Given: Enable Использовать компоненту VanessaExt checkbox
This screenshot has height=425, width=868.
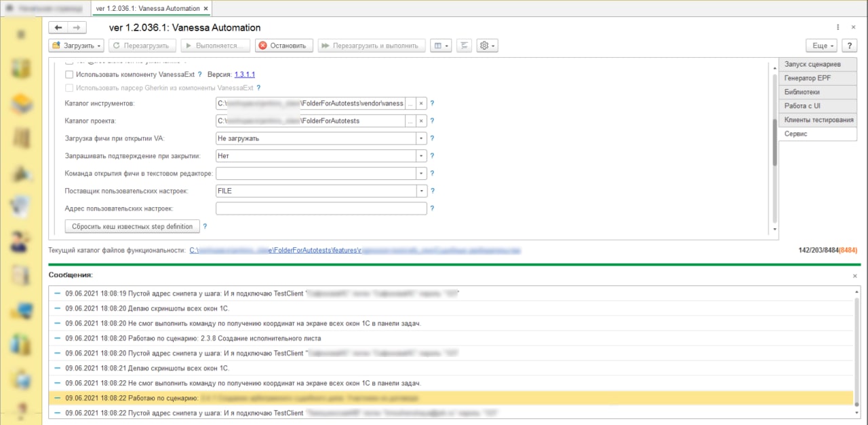Looking at the screenshot, I should pyautogui.click(x=68, y=75).
